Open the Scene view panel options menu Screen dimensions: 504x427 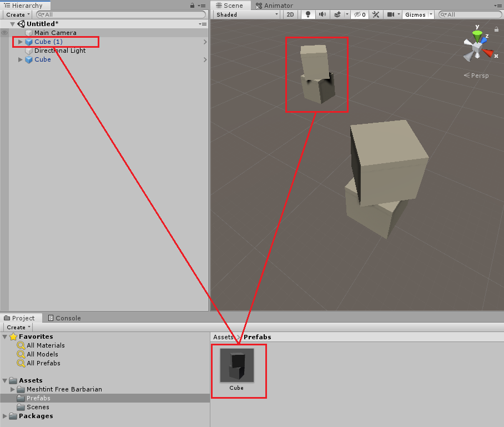click(497, 6)
